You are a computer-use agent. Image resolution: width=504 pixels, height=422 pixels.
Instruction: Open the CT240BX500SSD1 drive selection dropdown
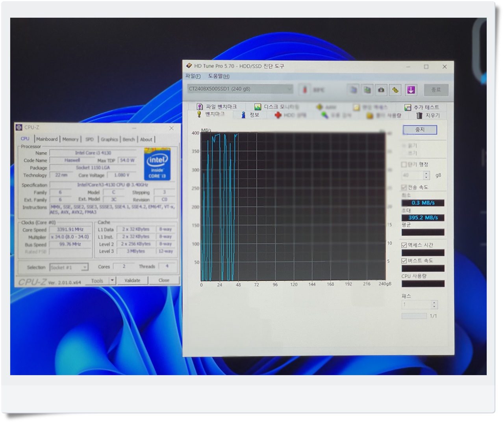240,89
